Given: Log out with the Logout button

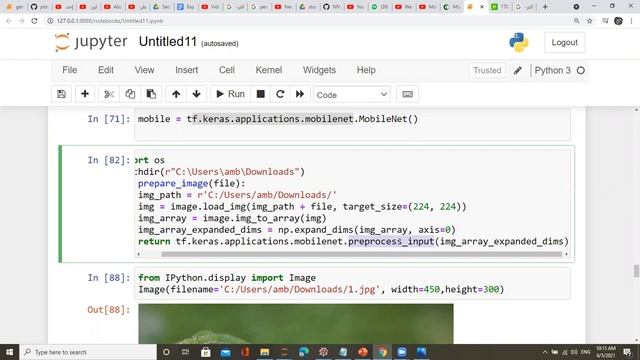Looking at the screenshot, I should (564, 42).
